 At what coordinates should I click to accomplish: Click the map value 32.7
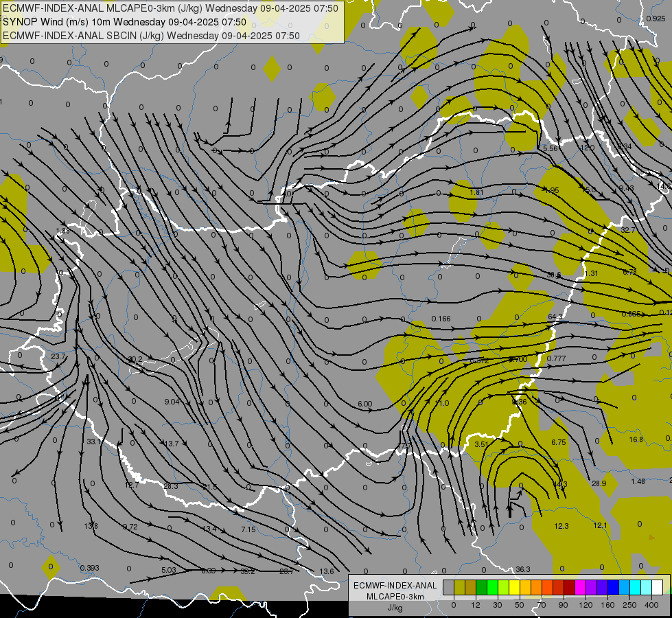628,230
